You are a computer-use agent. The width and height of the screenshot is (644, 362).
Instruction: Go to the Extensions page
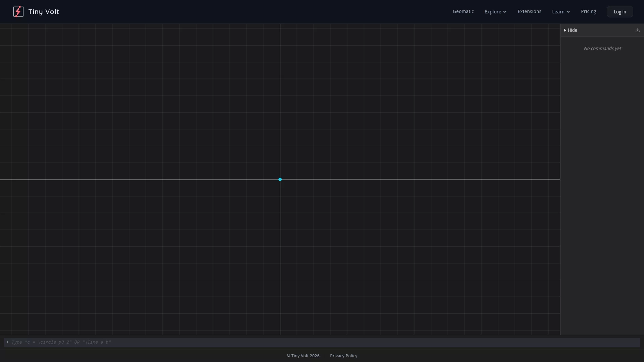pos(529,11)
